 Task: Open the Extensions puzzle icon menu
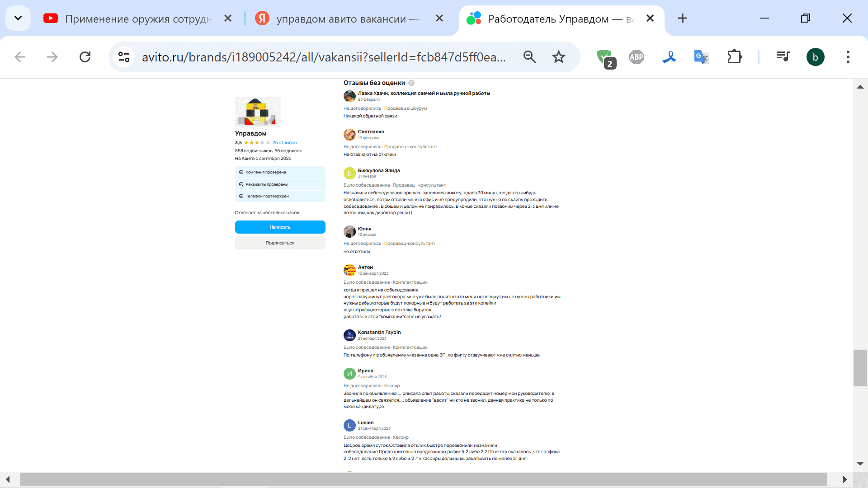click(734, 57)
